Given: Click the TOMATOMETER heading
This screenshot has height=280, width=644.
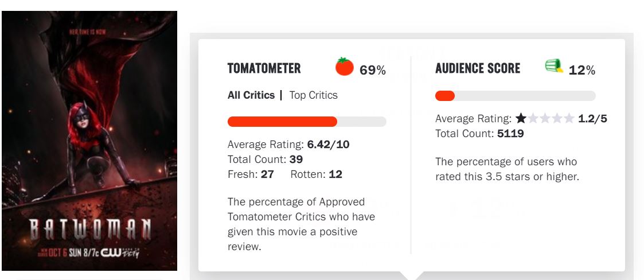Looking at the screenshot, I should (x=264, y=69).
